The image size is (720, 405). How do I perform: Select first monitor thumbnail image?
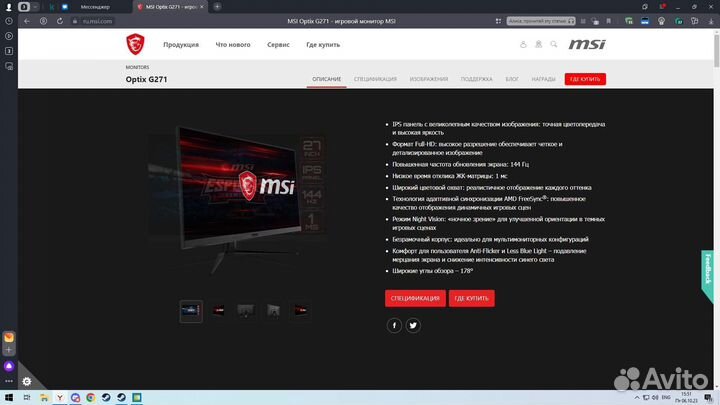coord(191,311)
